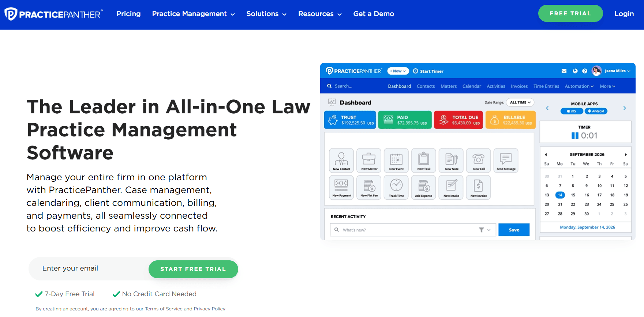Screen dimensions: 644x317
Task: Open the Terms of Service link
Action: [164, 309]
